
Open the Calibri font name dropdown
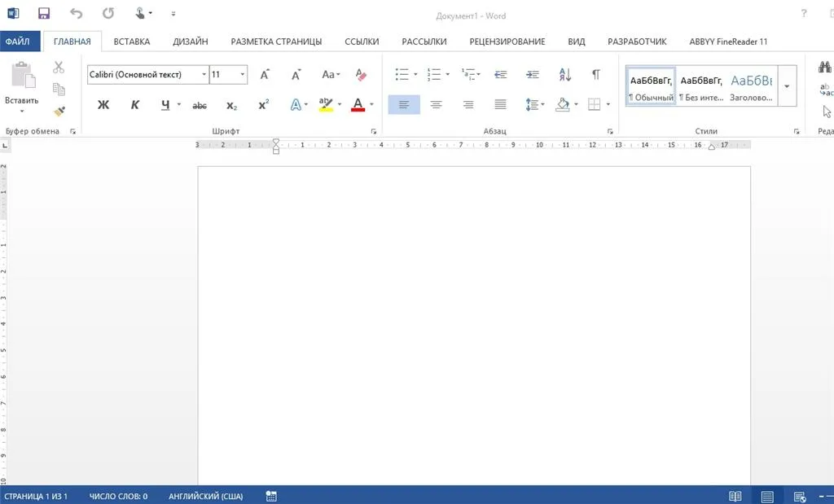click(x=204, y=74)
